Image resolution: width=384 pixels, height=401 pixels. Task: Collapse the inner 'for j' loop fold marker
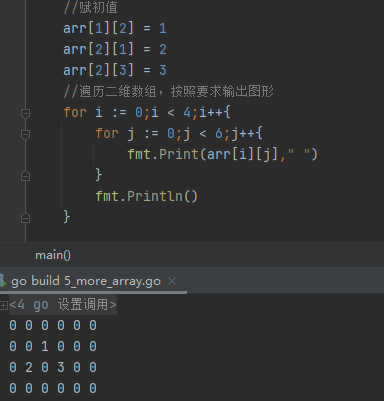tap(25, 135)
